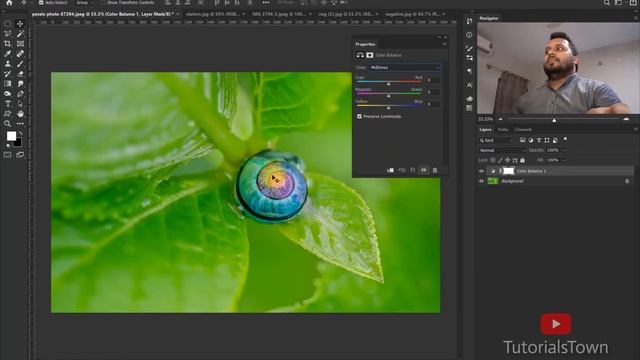Open the Character panel icon

469,85
